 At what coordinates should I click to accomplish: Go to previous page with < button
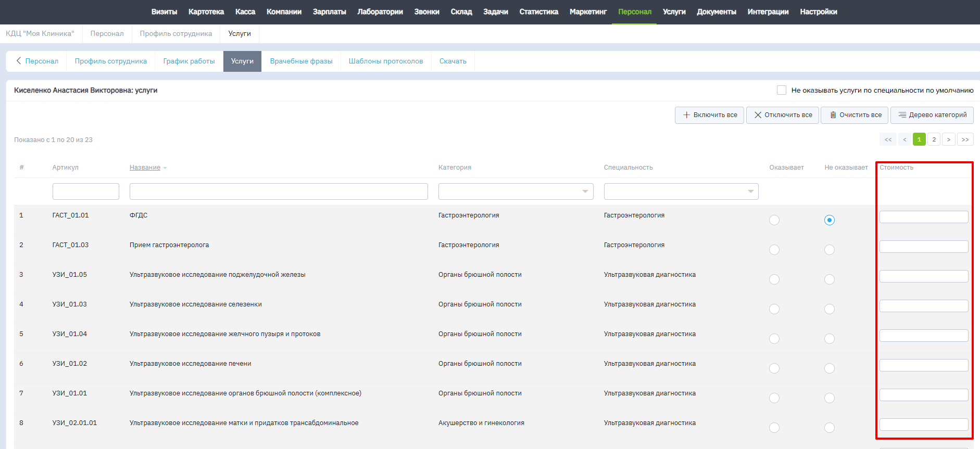pos(905,139)
